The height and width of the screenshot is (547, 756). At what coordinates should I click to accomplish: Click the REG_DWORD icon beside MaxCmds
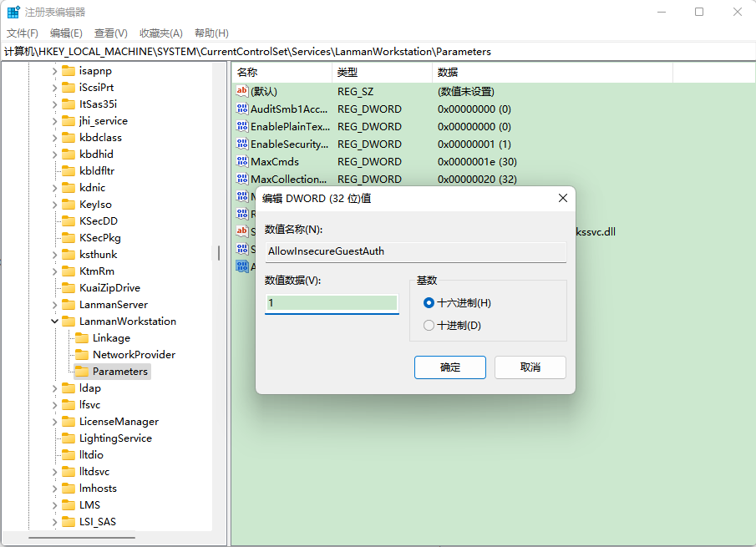pyautogui.click(x=242, y=161)
